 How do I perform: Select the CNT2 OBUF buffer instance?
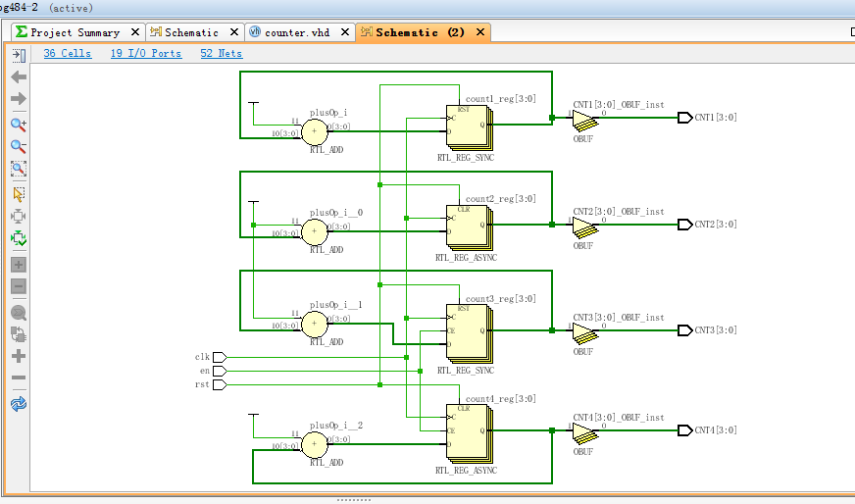click(x=584, y=227)
